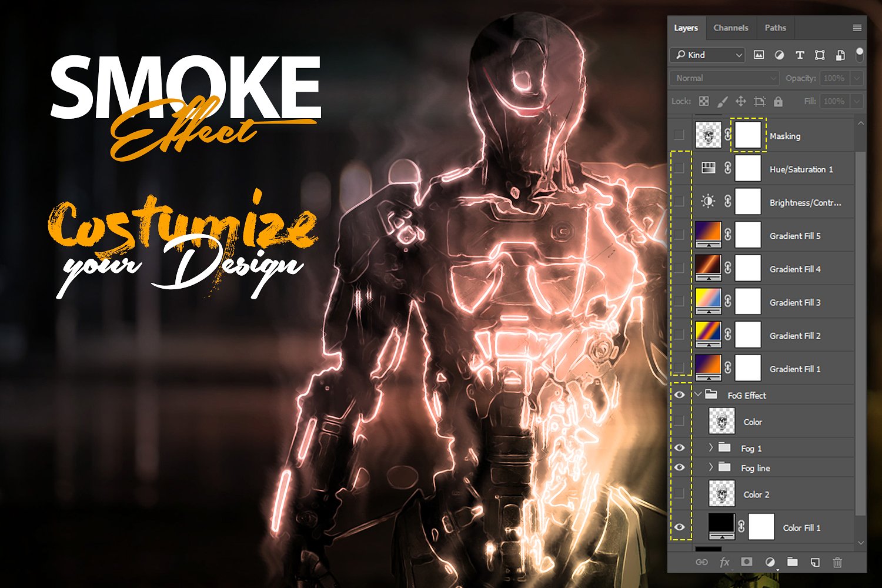The width and height of the screenshot is (882, 588).
Task: Click the Add layer mask icon
Action: pos(747,562)
